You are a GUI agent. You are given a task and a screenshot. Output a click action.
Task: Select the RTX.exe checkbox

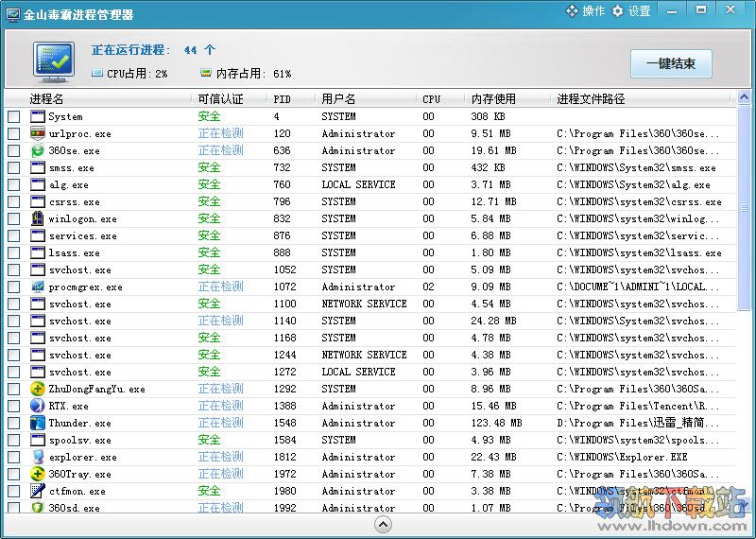[13, 407]
